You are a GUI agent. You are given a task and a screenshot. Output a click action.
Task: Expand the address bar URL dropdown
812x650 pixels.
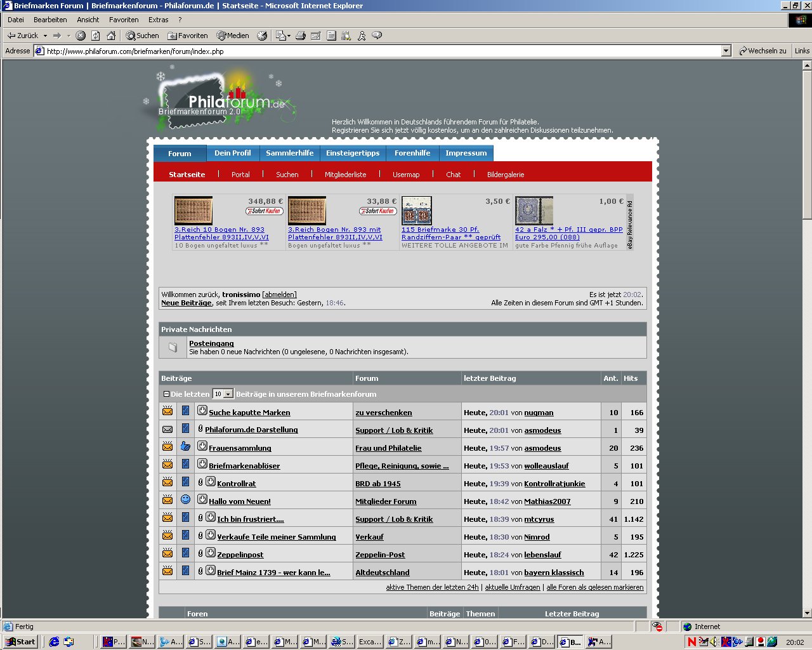click(x=726, y=51)
